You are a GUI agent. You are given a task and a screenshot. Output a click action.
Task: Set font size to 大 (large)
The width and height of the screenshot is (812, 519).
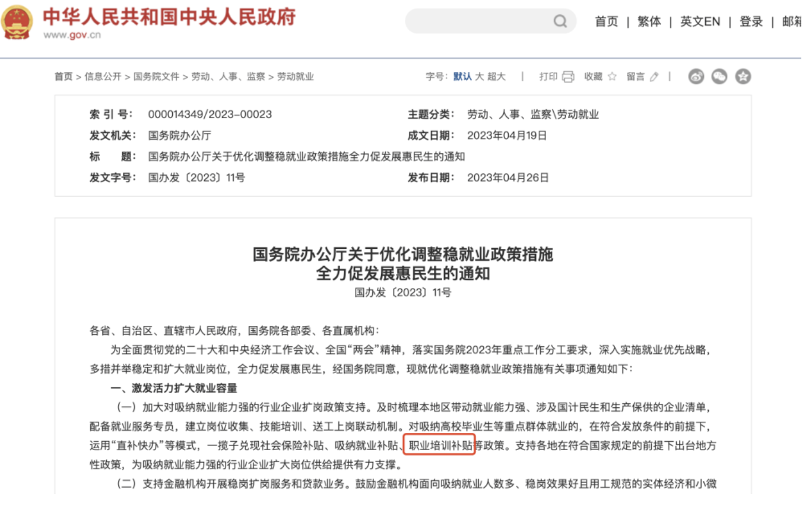pyautogui.click(x=479, y=77)
